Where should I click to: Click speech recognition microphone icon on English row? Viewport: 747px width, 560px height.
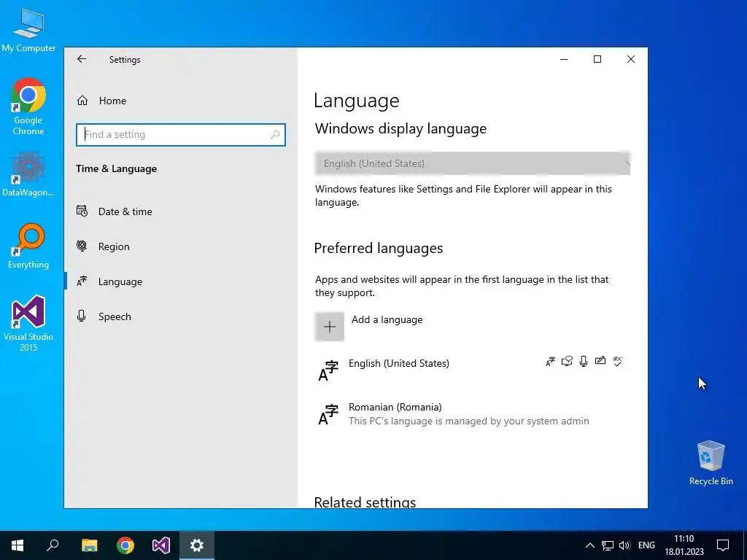(x=584, y=362)
